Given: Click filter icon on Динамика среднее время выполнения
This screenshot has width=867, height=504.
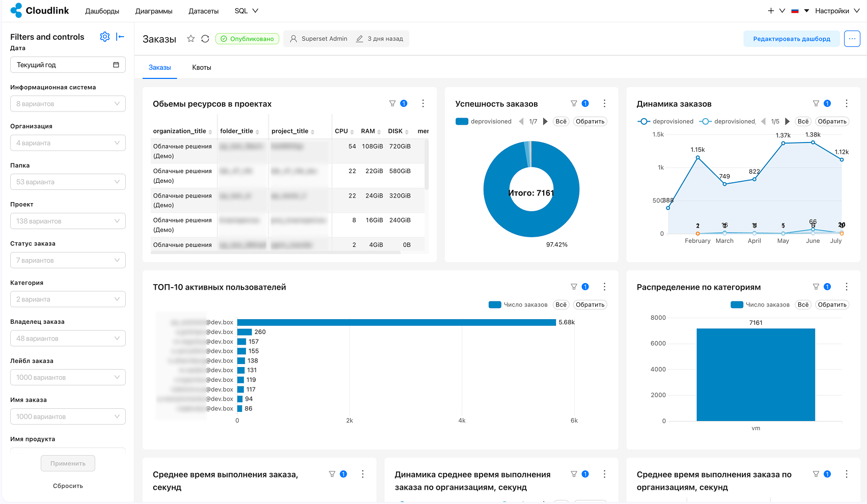Looking at the screenshot, I should [574, 474].
